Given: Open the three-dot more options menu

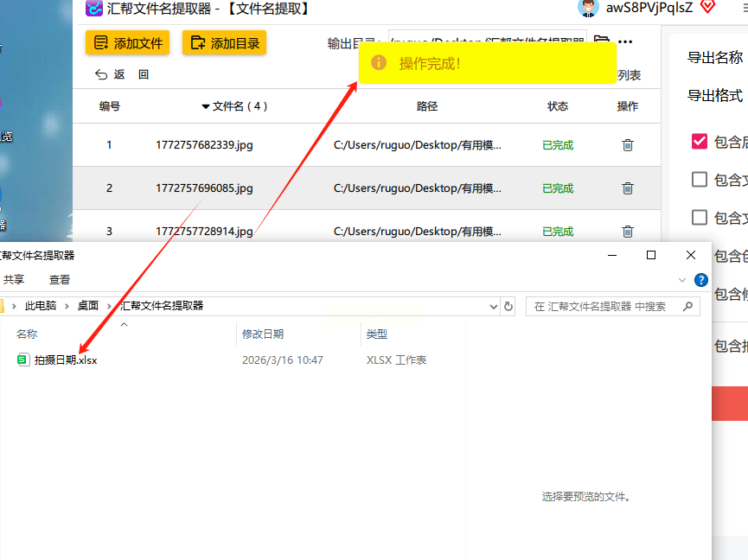Looking at the screenshot, I should pyautogui.click(x=625, y=42).
